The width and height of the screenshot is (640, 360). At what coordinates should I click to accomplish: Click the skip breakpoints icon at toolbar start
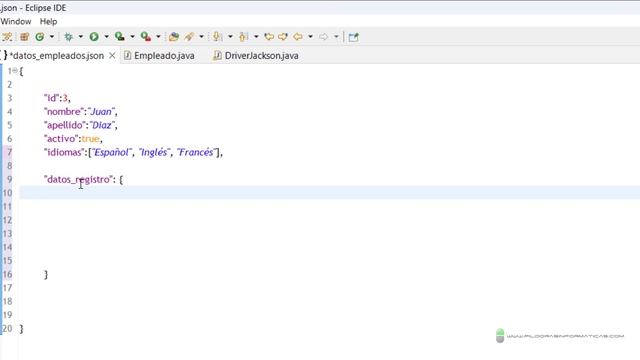pos(7,37)
